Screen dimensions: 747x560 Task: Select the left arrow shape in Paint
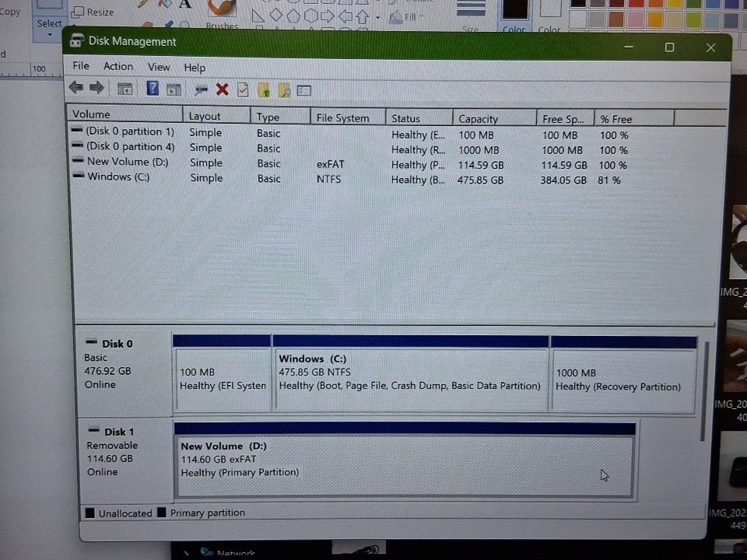pos(345,16)
